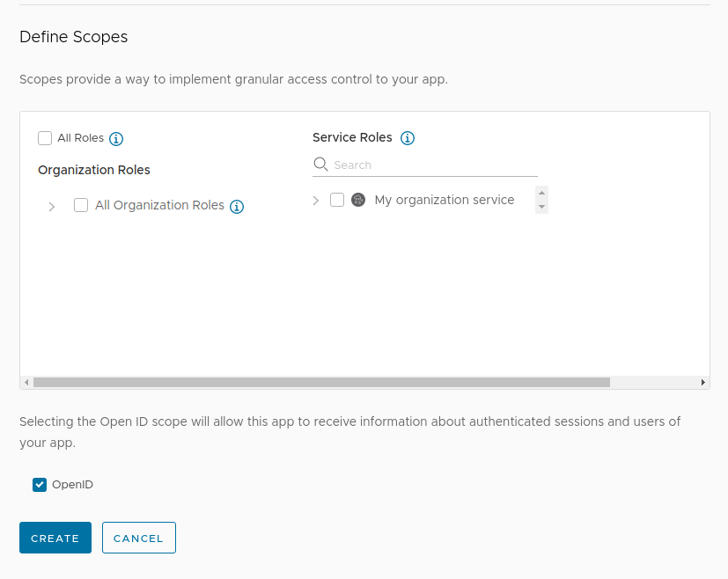Check the All Organization Roles checkbox
This screenshot has height=579, width=728.
coord(81,205)
